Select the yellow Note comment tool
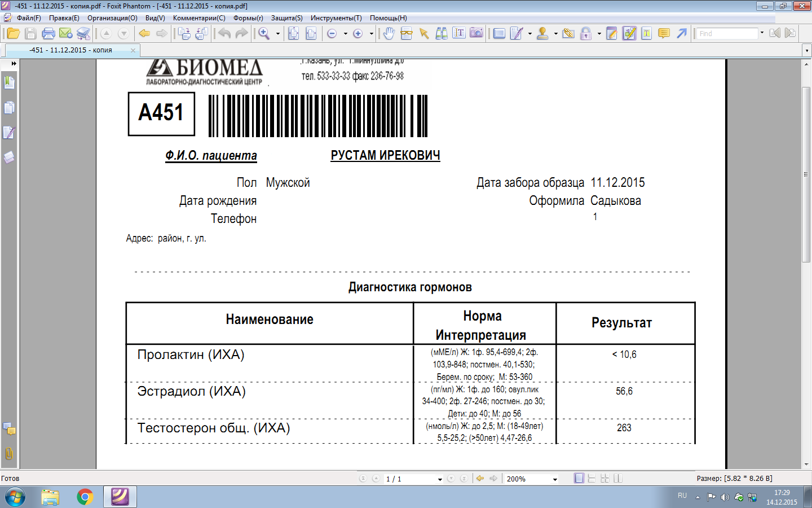The image size is (812, 508). pos(664,34)
